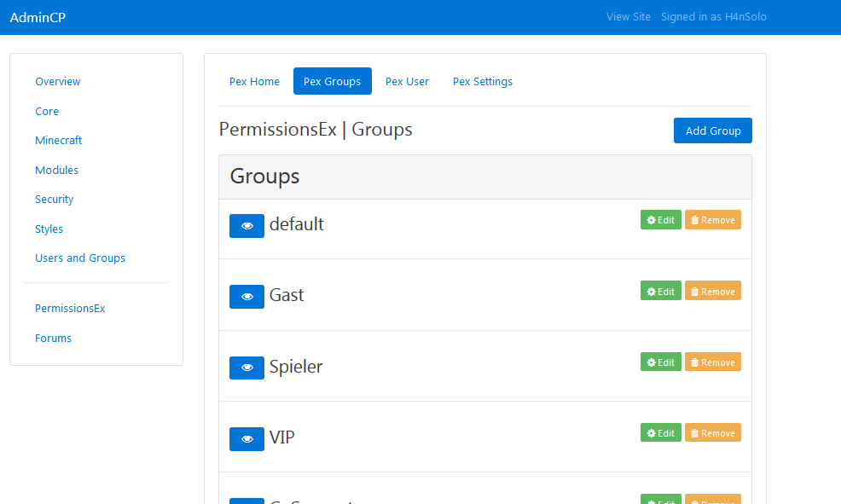841x504 pixels.
Task: View the Gast group via eye icon
Action: [246, 297]
